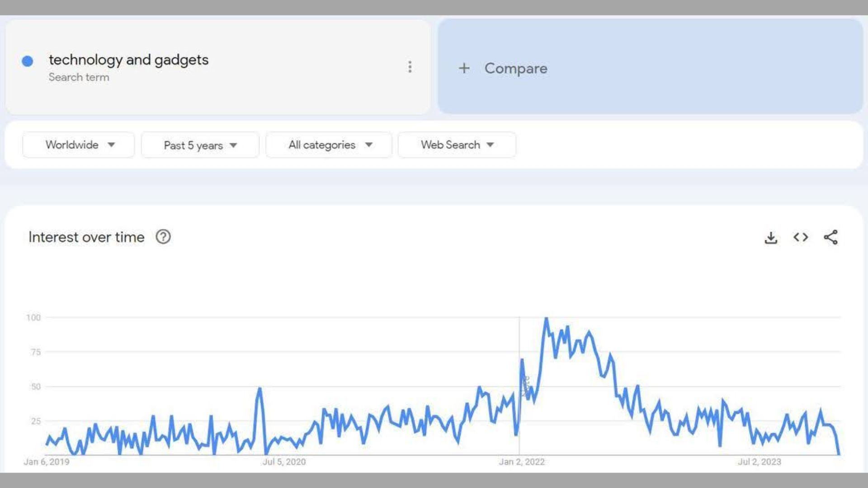Click the Search term subtitle label

pos(79,77)
